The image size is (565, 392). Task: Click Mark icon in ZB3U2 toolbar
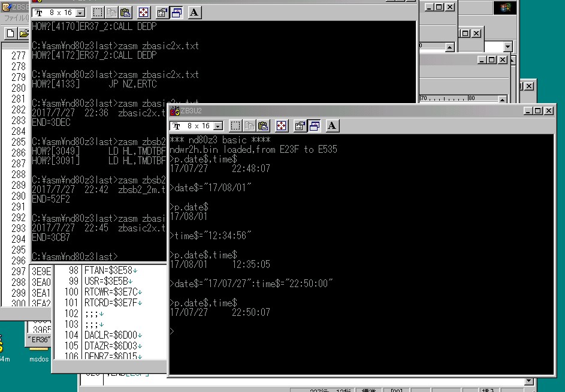pos(235,125)
